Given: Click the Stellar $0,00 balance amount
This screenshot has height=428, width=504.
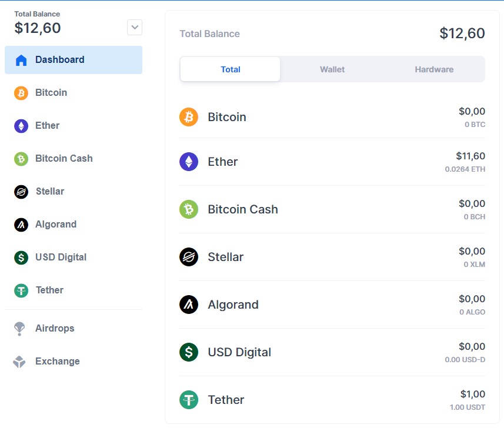Looking at the screenshot, I should tap(472, 252).
